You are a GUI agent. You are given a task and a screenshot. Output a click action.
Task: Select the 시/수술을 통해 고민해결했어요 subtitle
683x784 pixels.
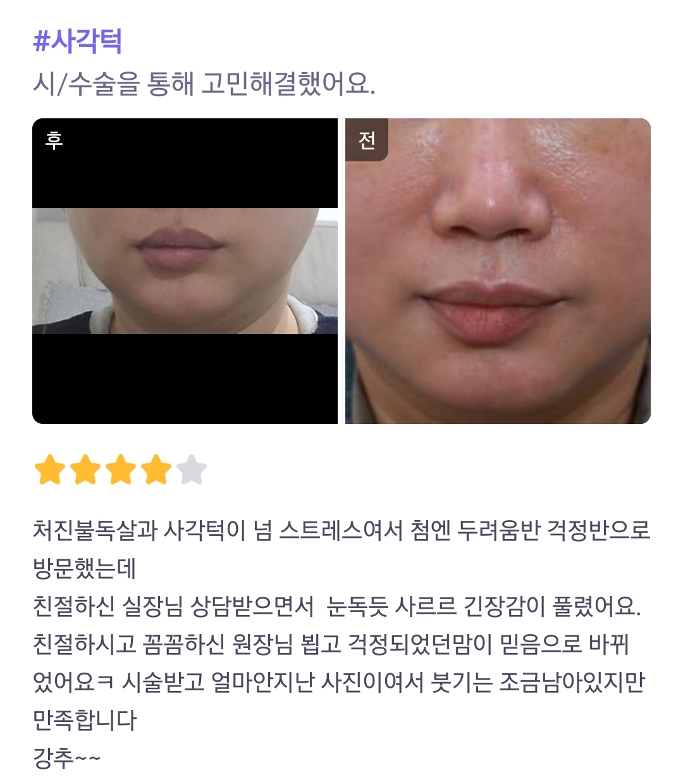pyautogui.click(x=204, y=84)
